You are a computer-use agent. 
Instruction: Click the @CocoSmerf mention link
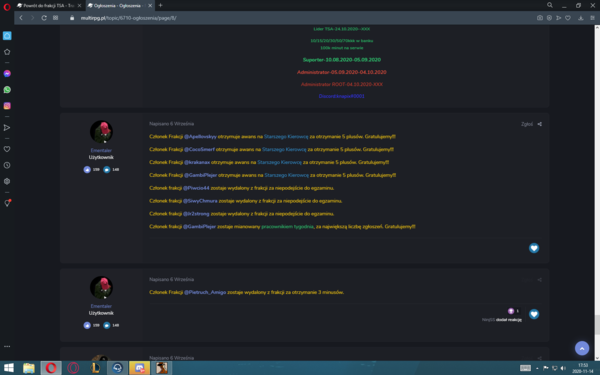[199, 149]
